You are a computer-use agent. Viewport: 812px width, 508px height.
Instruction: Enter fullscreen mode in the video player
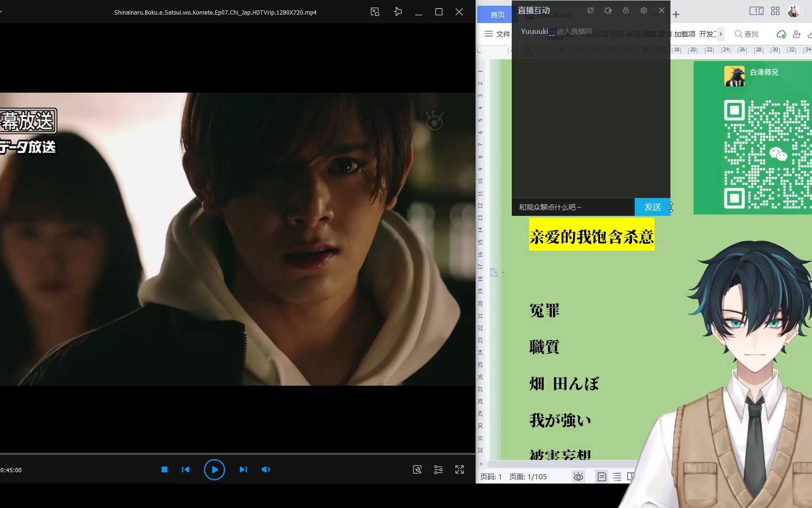click(x=460, y=469)
